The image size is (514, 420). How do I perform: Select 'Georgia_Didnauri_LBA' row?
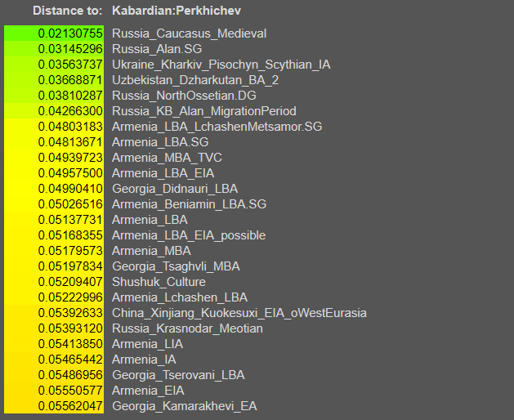pyautogui.click(x=175, y=189)
